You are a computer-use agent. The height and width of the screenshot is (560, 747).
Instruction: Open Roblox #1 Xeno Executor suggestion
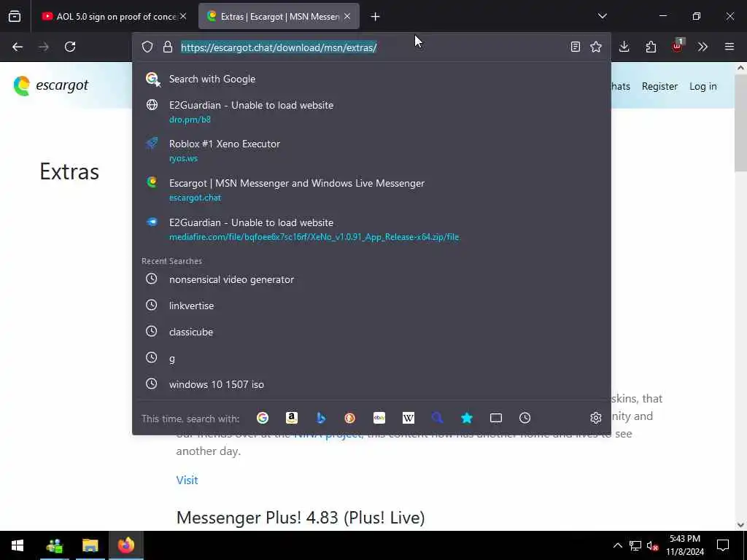point(371,150)
